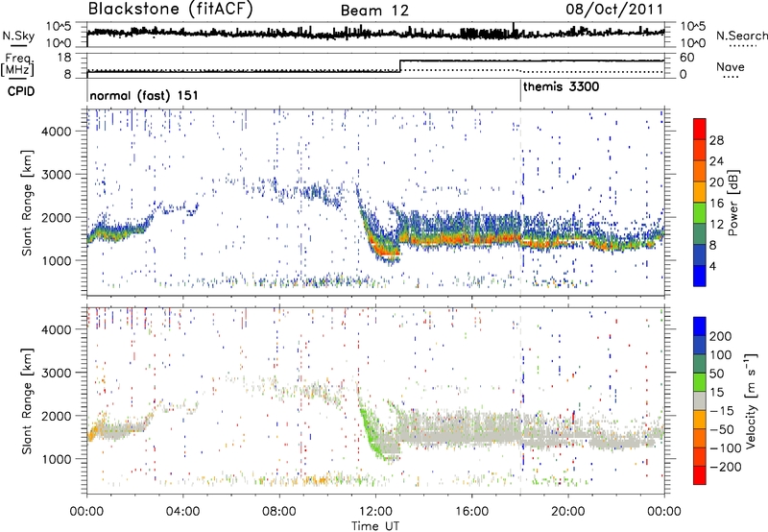The height and width of the screenshot is (532, 768).
Task: Click the '200' Velocity colorbar label
Action: click(721, 336)
